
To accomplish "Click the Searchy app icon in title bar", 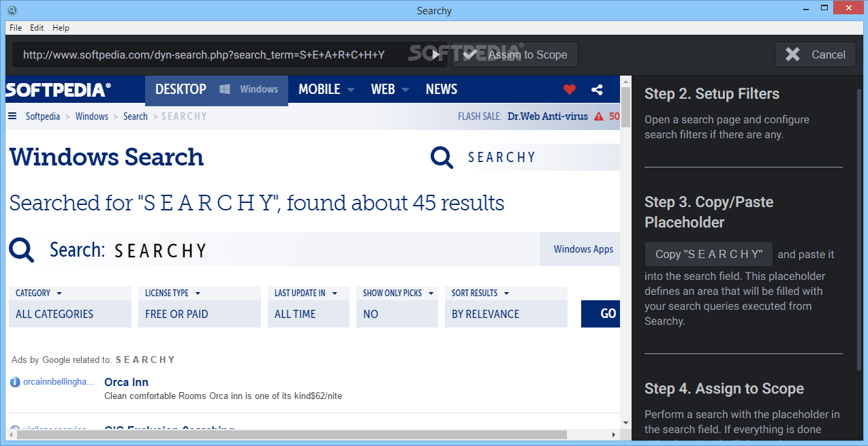I will (x=12, y=10).
